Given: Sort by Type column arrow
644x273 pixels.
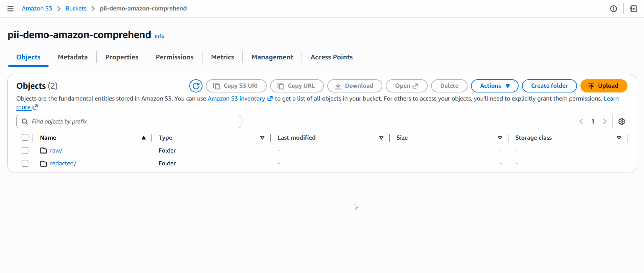Looking at the screenshot, I should pyautogui.click(x=262, y=138).
